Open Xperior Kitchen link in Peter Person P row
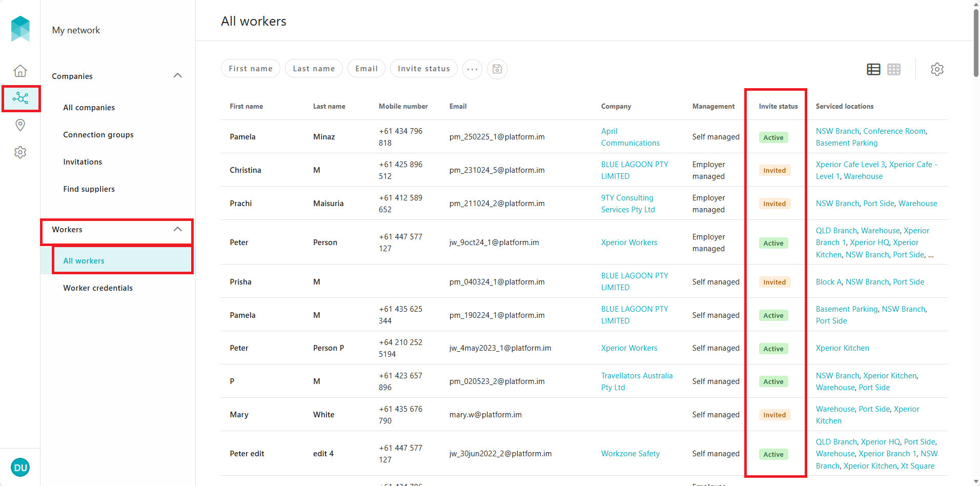This screenshot has height=486, width=980. tap(842, 348)
